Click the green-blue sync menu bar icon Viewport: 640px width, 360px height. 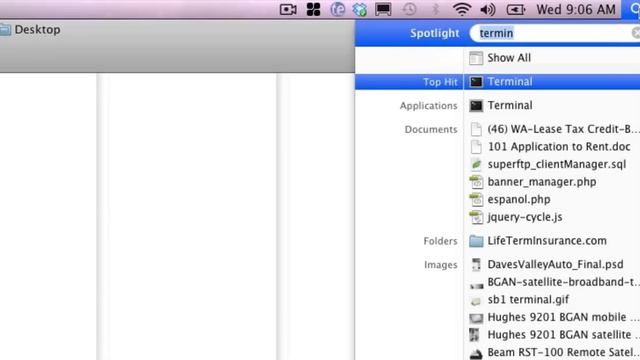click(x=360, y=9)
